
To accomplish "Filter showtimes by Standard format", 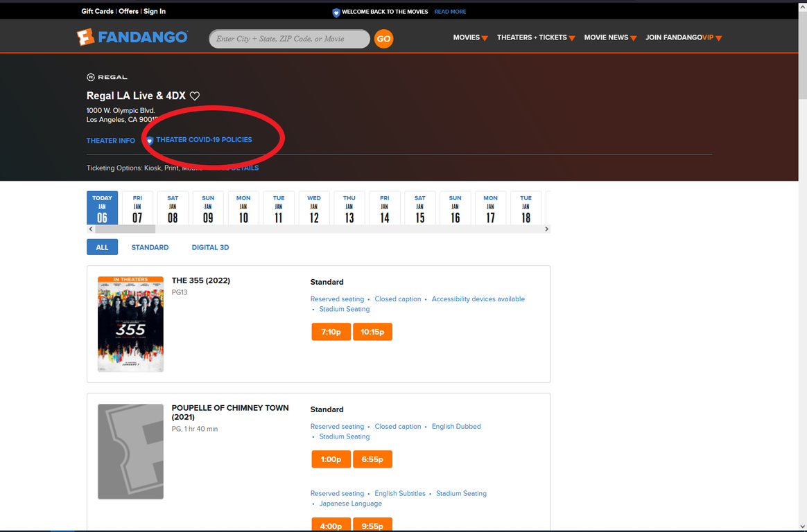I will coord(150,247).
